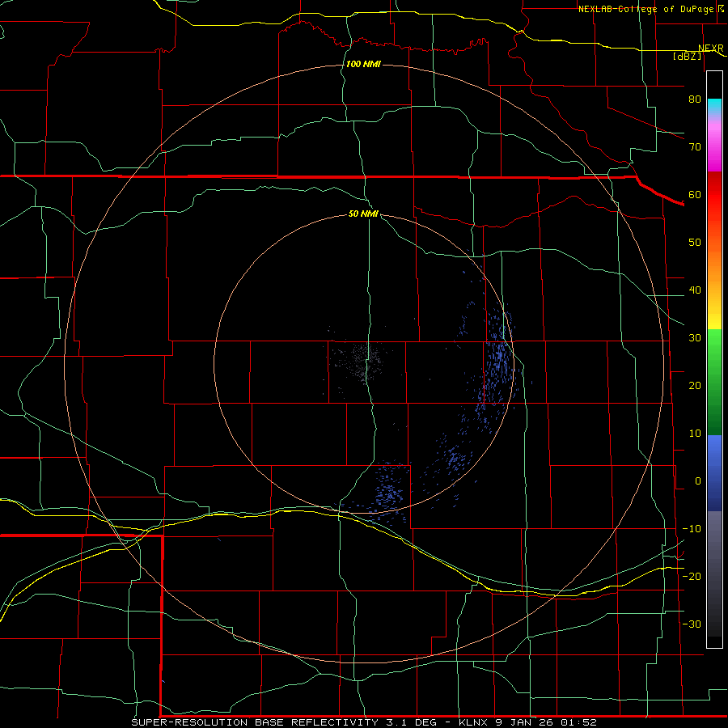The image size is (728, 728).
Task: Click the 40 value on the dBZ scale
Action: point(695,290)
